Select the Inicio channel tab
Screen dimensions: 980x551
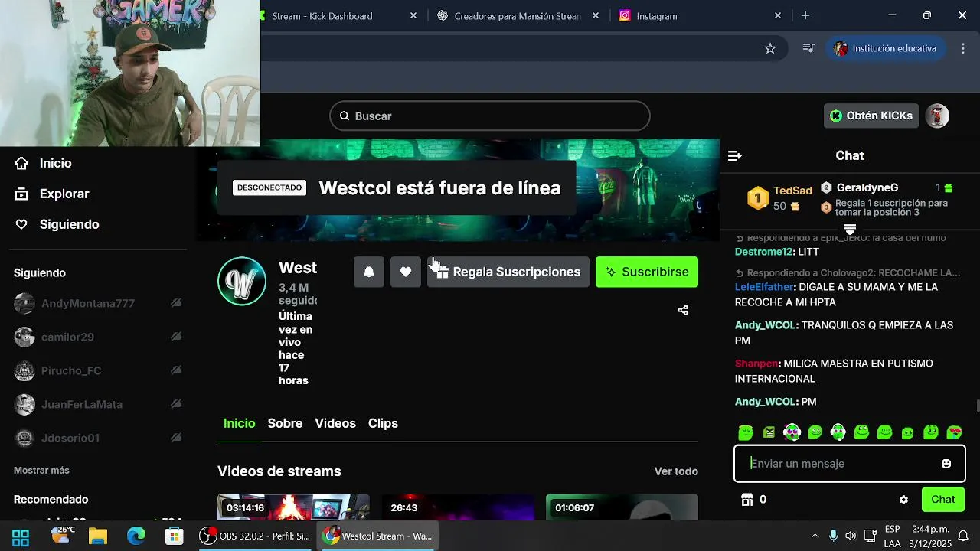[239, 423]
